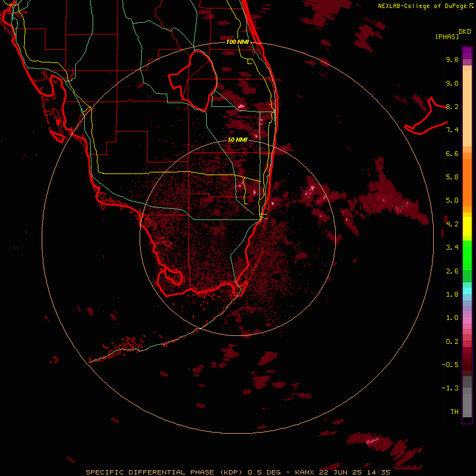Click the bright green segment of color bar
This screenshot has width=476, height=476.
point(467,255)
